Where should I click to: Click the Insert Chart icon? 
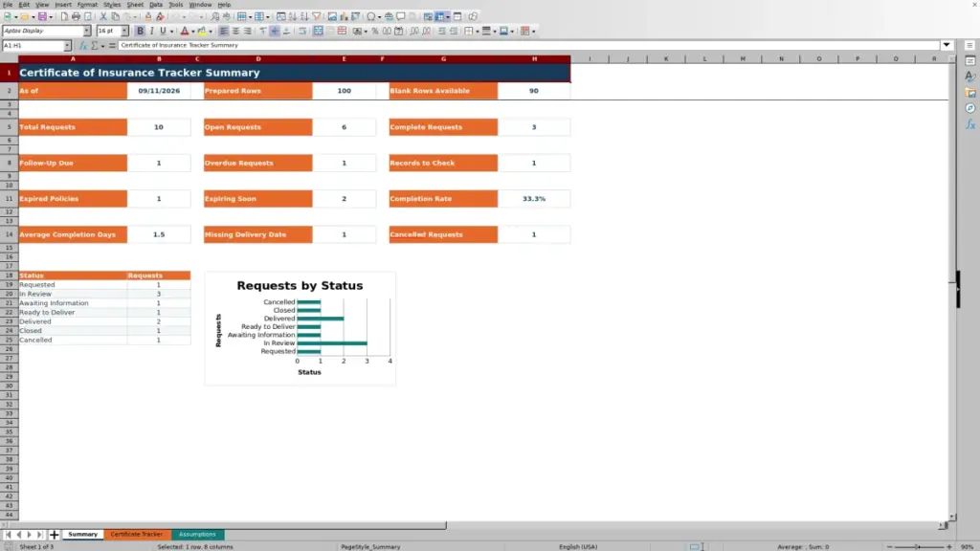pos(344,16)
